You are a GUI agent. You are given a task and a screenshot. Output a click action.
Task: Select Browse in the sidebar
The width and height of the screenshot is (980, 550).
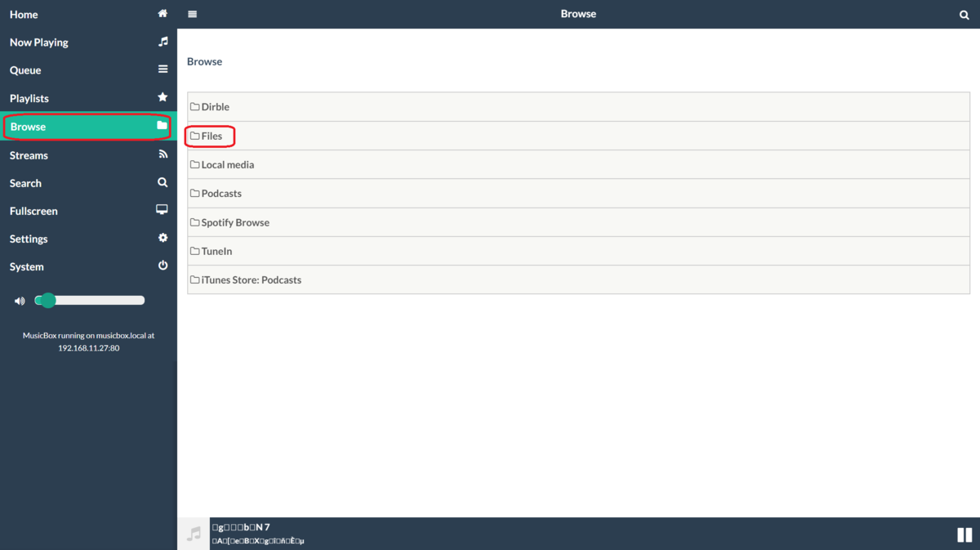click(88, 126)
